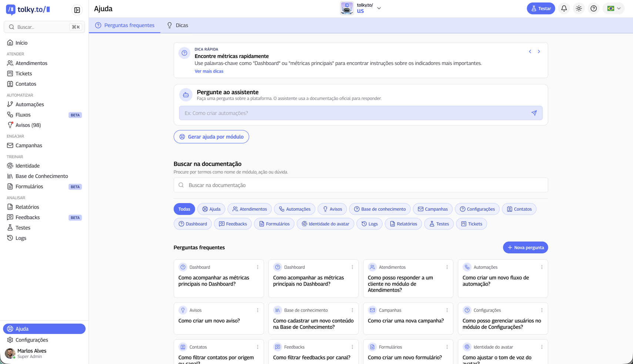This screenshot has width=633, height=364.
Task: Click the Nova pergunta button
Action: point(525,247)
